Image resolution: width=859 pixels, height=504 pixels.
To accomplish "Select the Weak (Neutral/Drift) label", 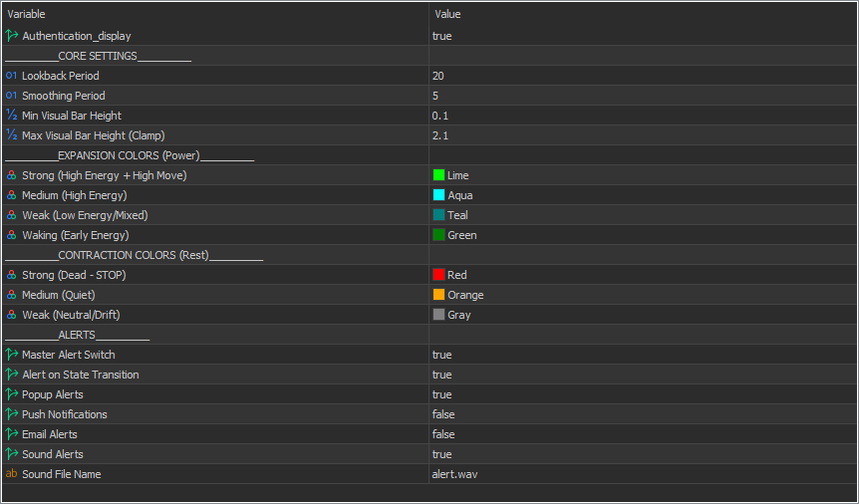I will click(x=71, y=315).
